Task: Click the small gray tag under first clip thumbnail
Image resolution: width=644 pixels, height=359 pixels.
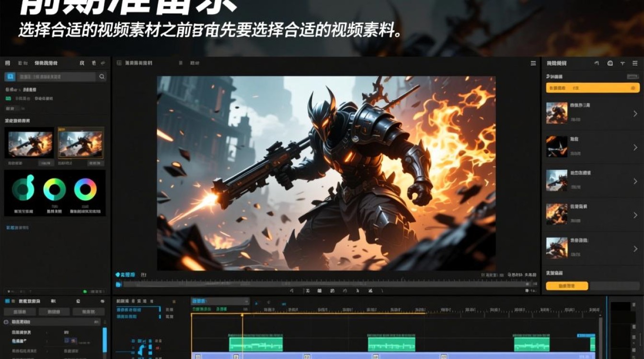Action: point(46,163)
